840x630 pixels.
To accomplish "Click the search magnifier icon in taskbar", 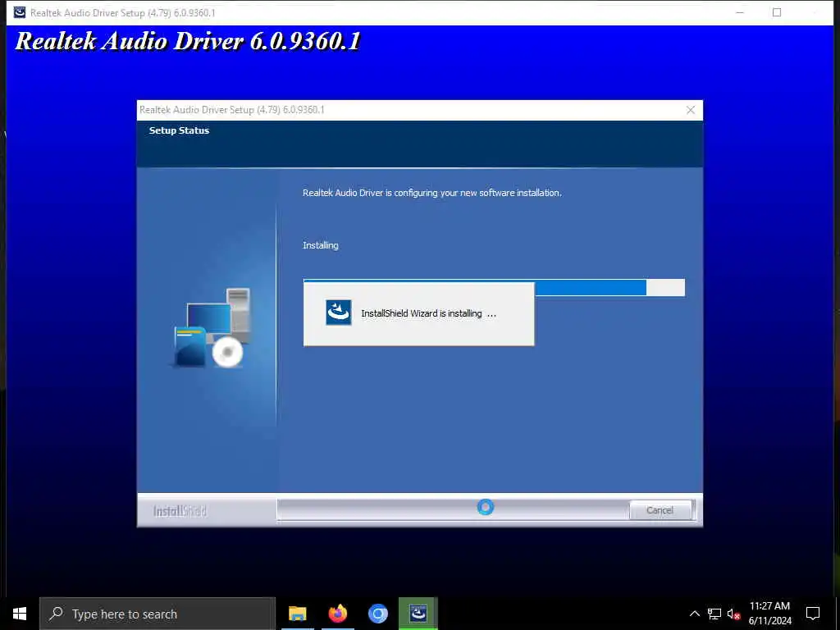I will [x=56, y=614].
